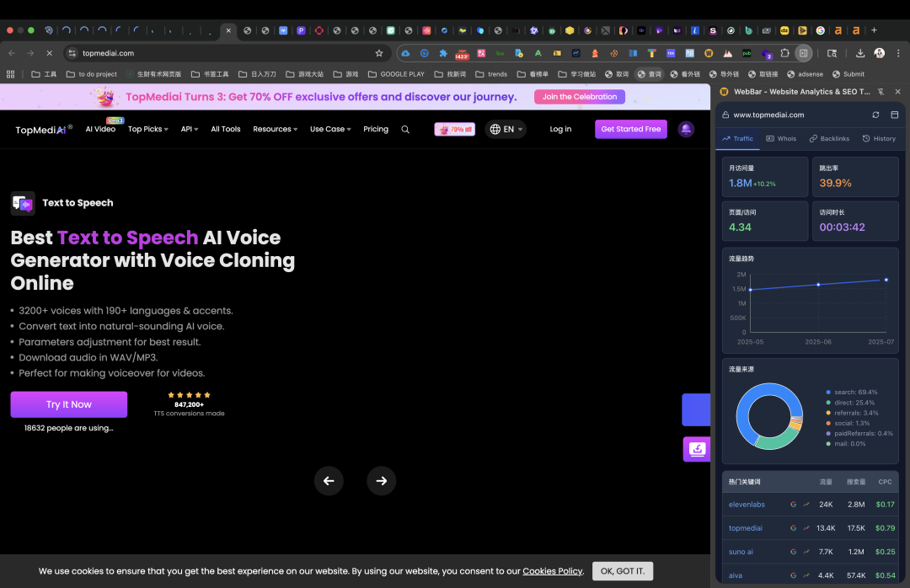Open the to do project bookmark folder
910x588 pixels.
click(92, 74)
